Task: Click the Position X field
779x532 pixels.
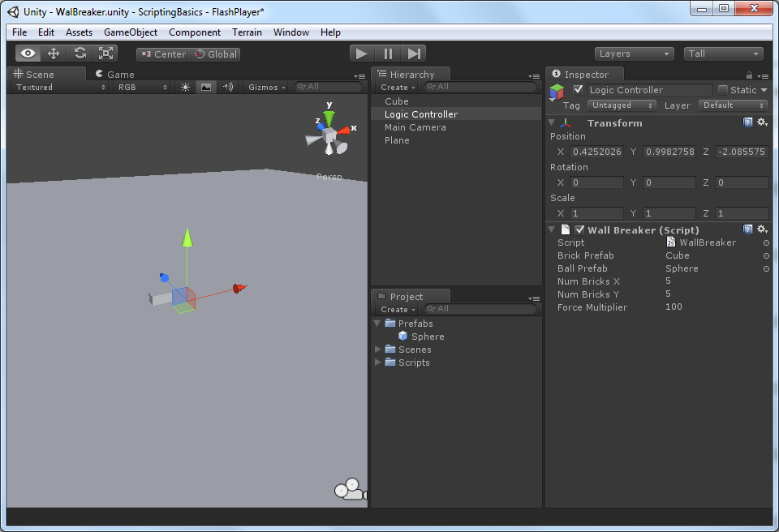Action: (596, 152)
